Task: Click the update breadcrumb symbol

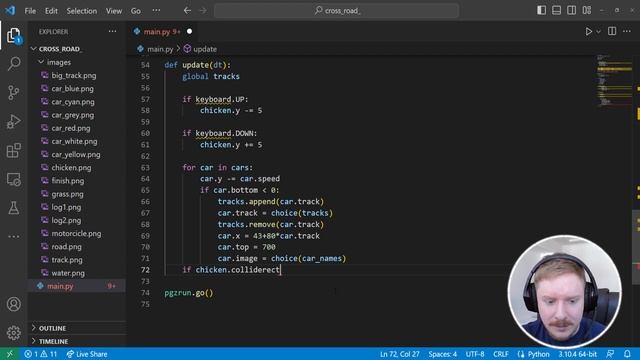Action: (x=204, y=49)
